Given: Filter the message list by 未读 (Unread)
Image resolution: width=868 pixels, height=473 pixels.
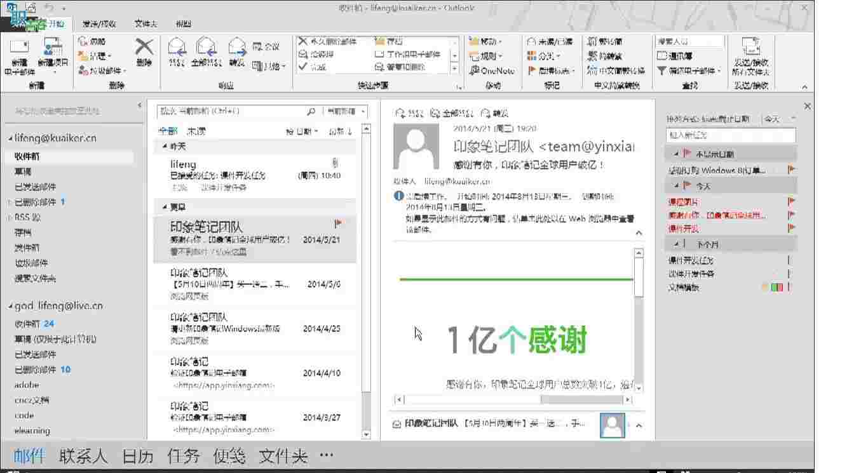Looking at the screenshot, I should [x=196, y=131].
